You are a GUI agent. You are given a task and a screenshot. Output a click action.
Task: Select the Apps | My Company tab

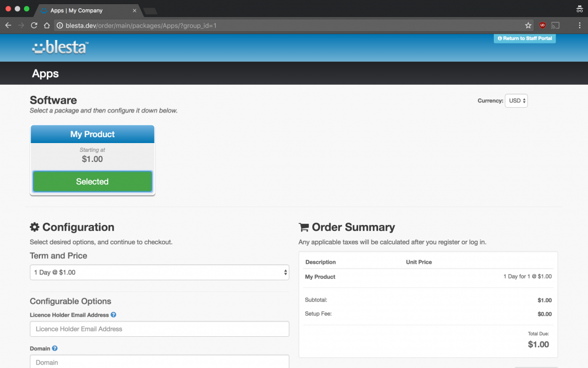(x=88, y=11)
